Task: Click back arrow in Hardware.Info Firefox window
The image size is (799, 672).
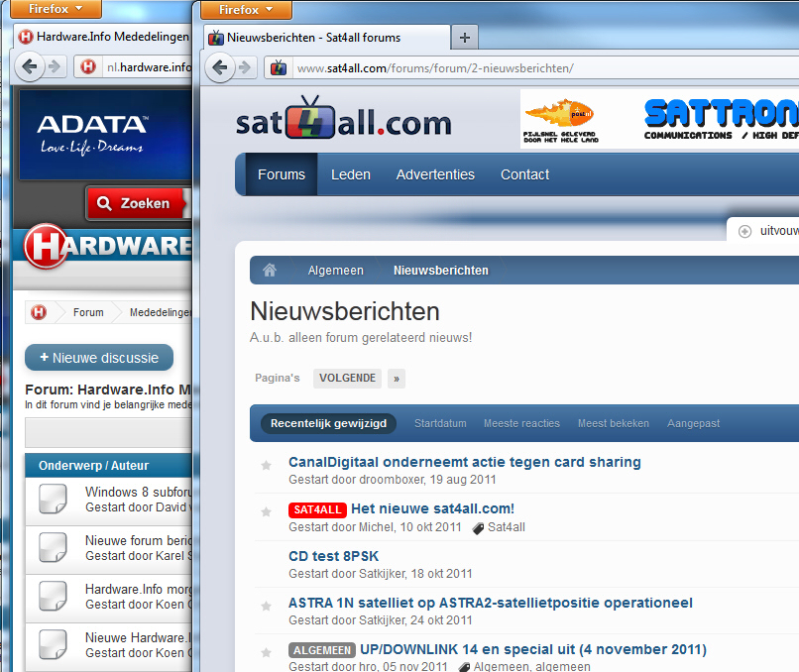Action: [30, 66]
